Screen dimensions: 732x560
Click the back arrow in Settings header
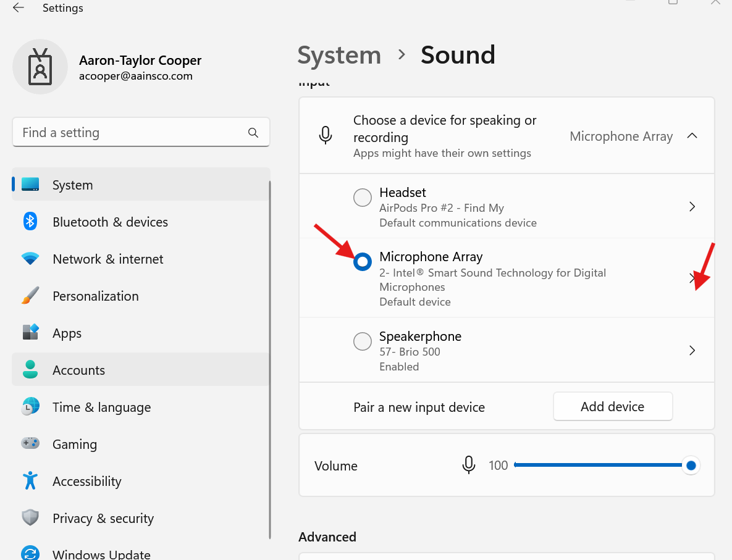19,8
